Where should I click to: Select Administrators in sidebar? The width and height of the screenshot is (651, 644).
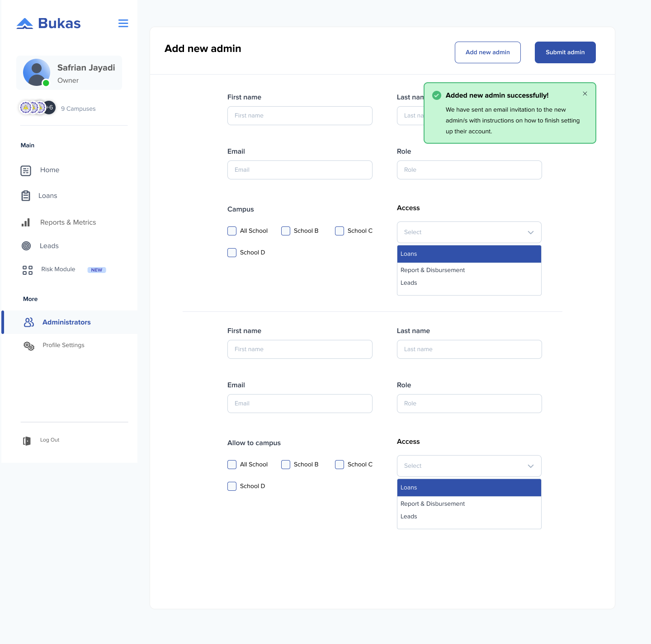(x=70, y=322)
